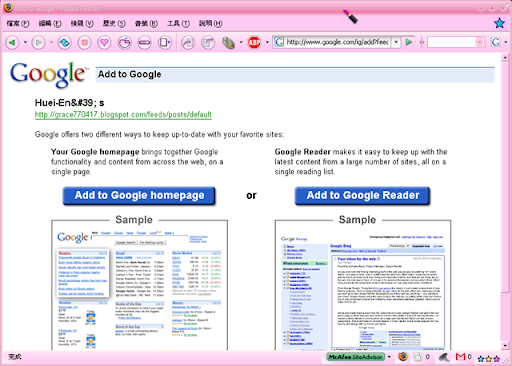This screenshot has width=512, height=366.
Task: Click the red ABP Adblock Plus icon
Action: tap(254, 43)
